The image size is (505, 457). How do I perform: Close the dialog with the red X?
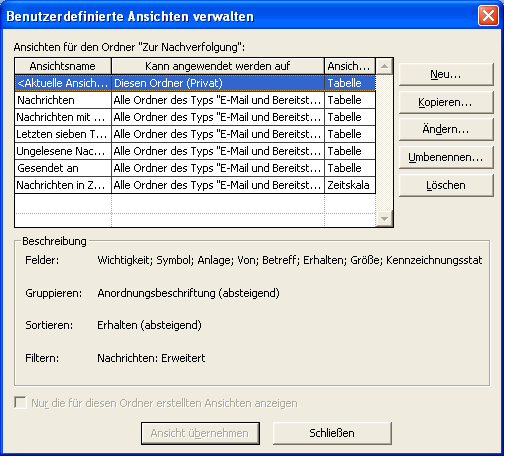click(488, 16)
